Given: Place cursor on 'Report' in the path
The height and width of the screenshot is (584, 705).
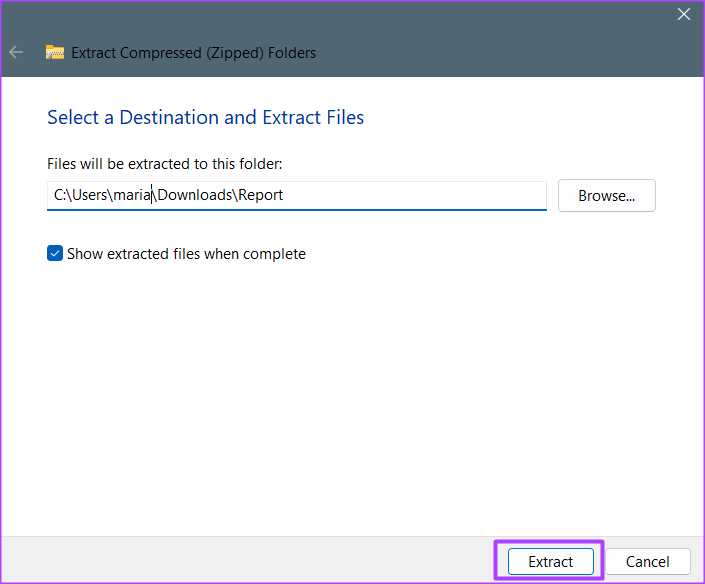Looking at the screenshot, I should coord(260,195).
